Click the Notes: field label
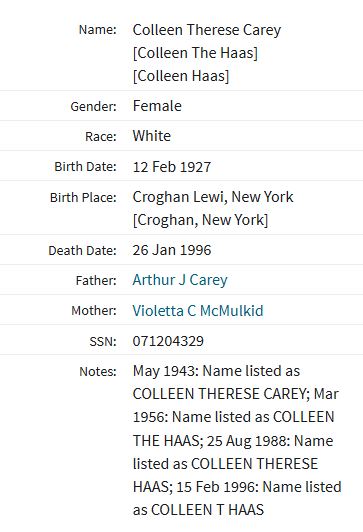363x532 pixels. [x=98, y=372]
